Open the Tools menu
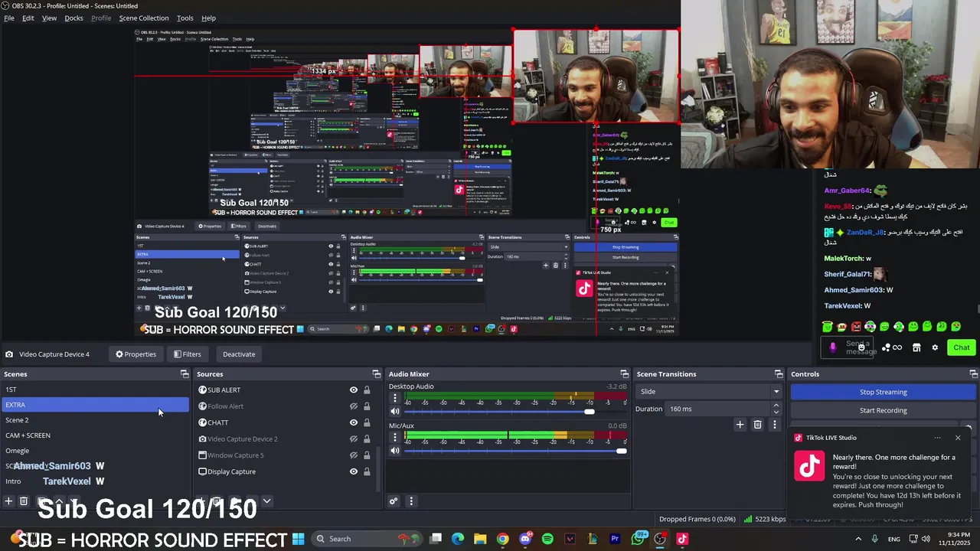The width and height of the screenshot is (980, 551). pos(185,18)
